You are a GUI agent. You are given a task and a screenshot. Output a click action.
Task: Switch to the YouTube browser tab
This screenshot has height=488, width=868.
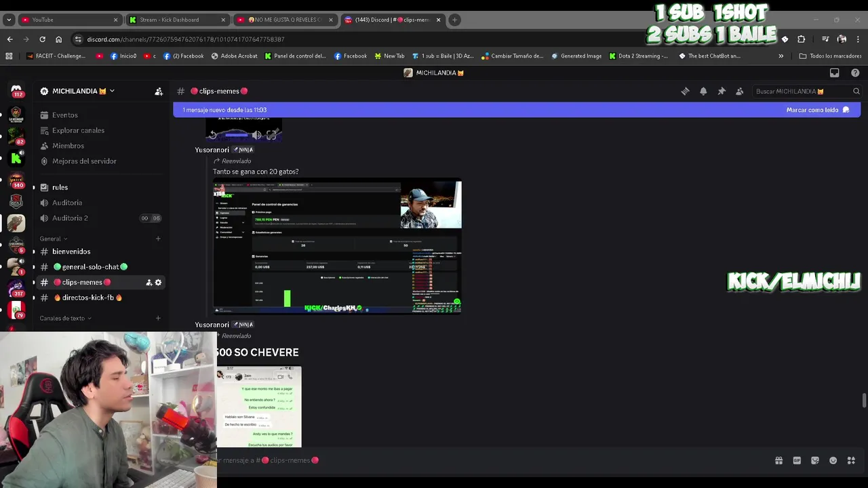[x=71, y=20]
